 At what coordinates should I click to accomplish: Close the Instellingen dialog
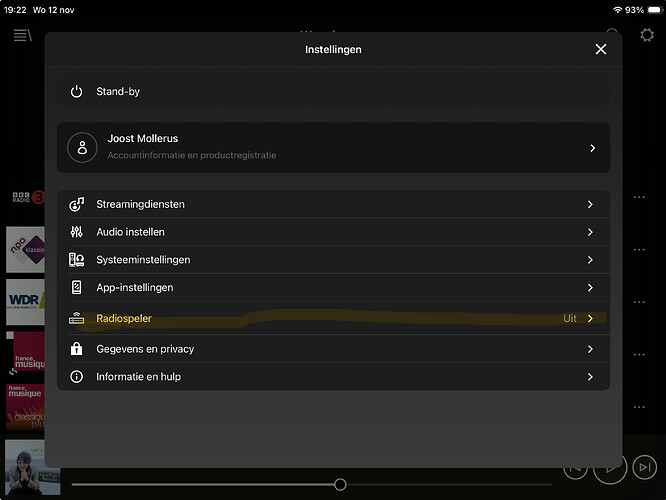click(x=600, y=49)
